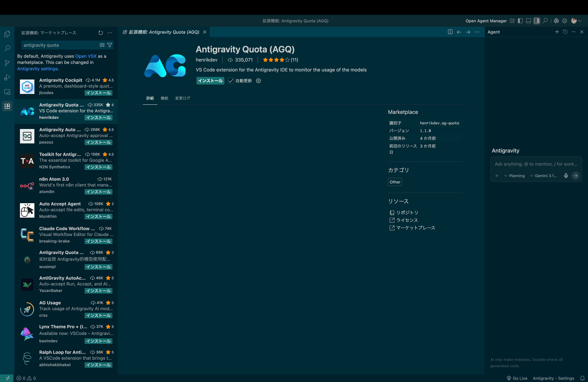The image size is (588, 382).
Task: Click the filter extensions funnel icon
Action: tap(110, 45)
